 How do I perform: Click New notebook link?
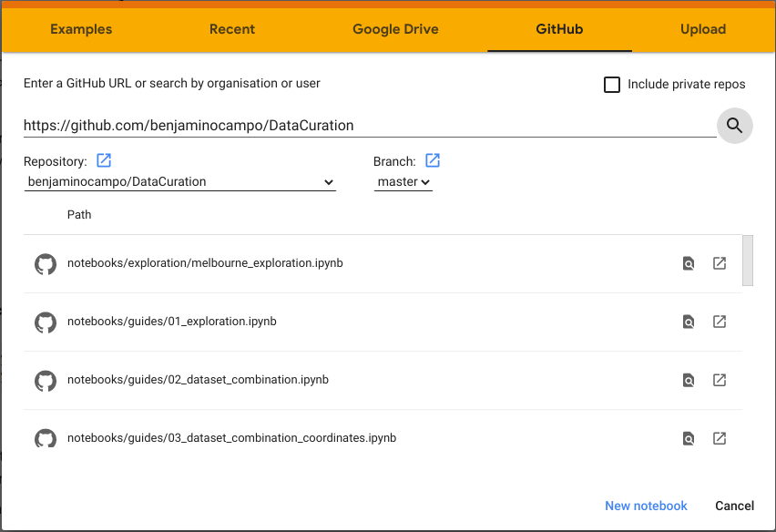[646, 506]
